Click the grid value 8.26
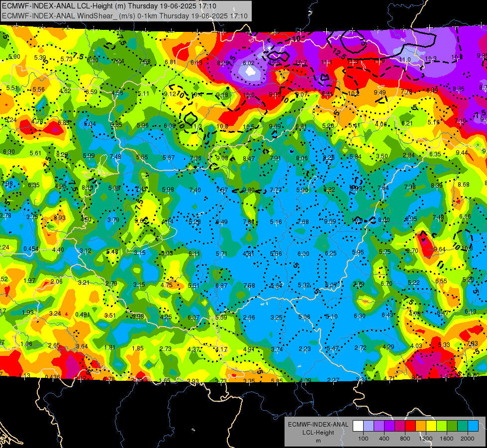 [223, 63]
